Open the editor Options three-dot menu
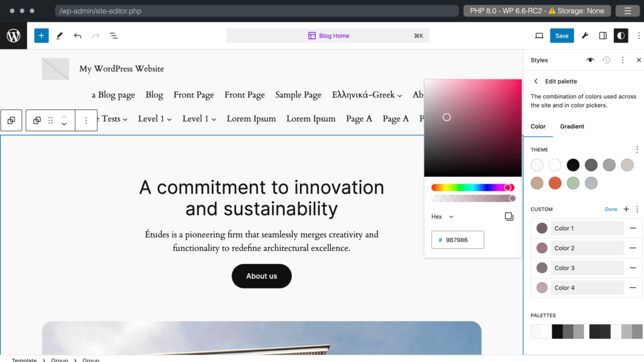The image size is (644, 362). pyautogui.click(x=639, y=36)
